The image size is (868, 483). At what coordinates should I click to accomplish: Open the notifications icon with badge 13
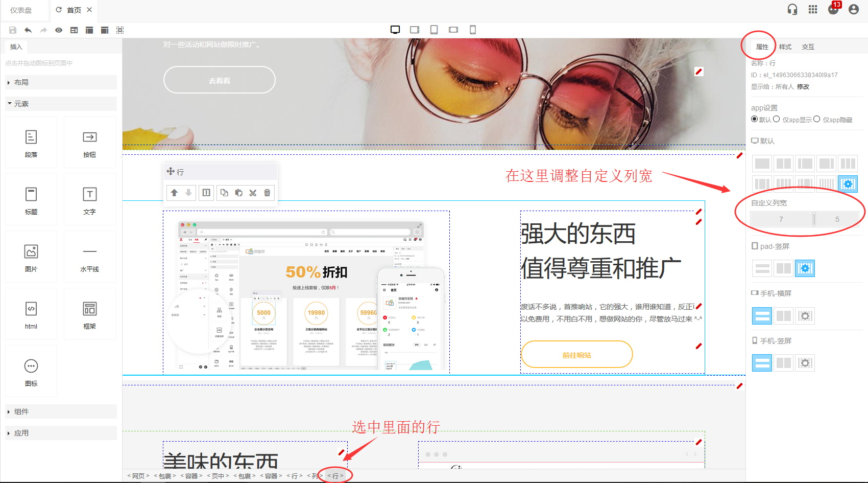[x=833, y=9]
